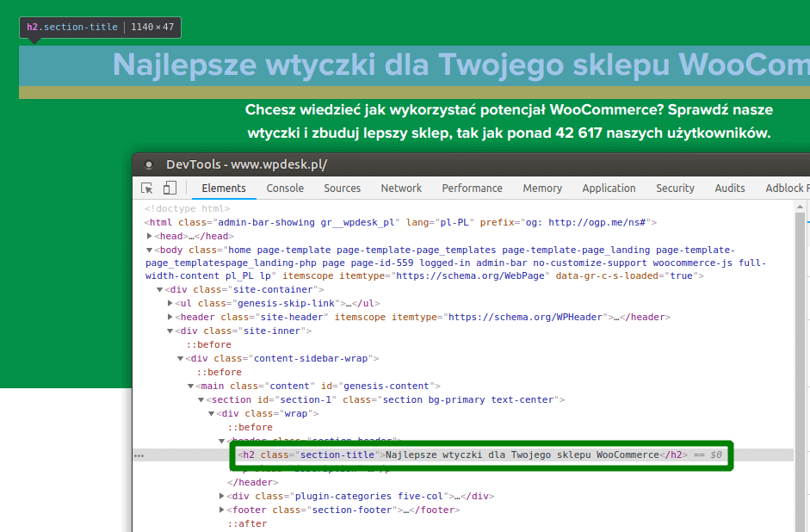Select the closing header tag row

252,482
